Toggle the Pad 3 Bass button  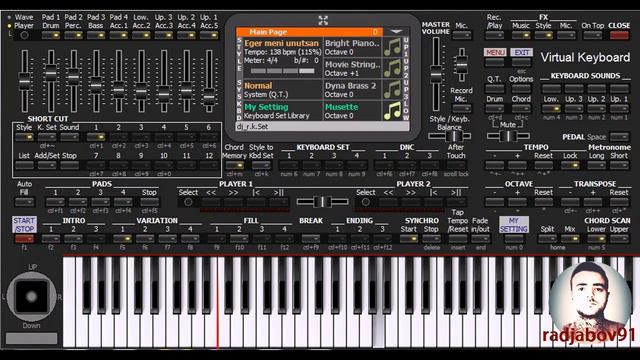pos(96,35)
